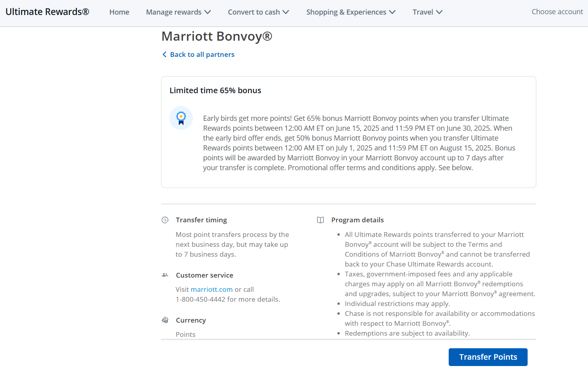Click the Transfer timing clock icon
Image resolution: width=588 pixels, height=368 pixels.
click(x=165, y=220)
